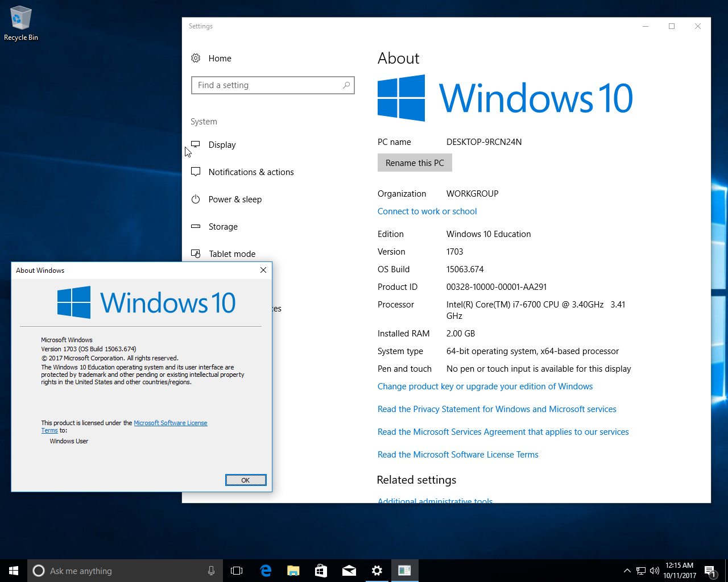Open Microsoft Store from taskbar

click(321, 571)
